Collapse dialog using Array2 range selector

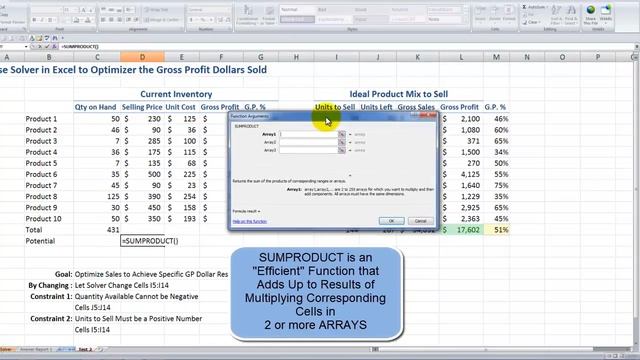(342, 142)
